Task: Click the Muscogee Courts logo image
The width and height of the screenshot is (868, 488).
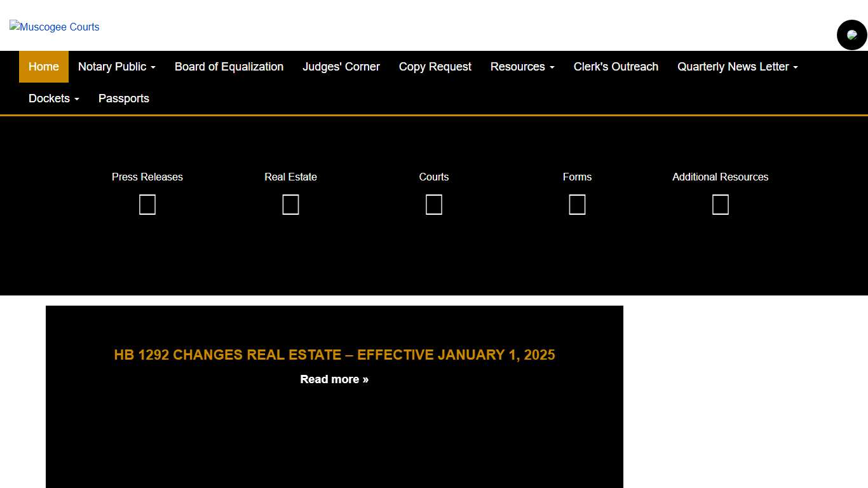Action: pyautogui.click(x=55, y=27)
